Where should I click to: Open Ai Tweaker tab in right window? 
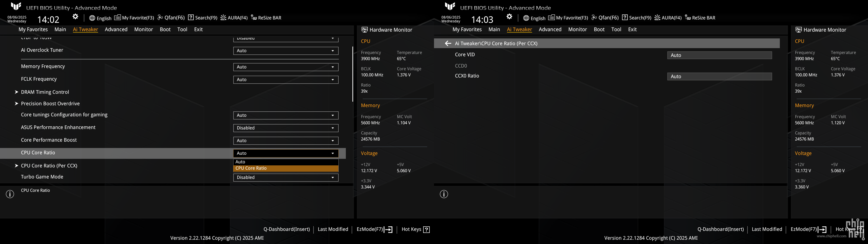[x=519, y=29]
